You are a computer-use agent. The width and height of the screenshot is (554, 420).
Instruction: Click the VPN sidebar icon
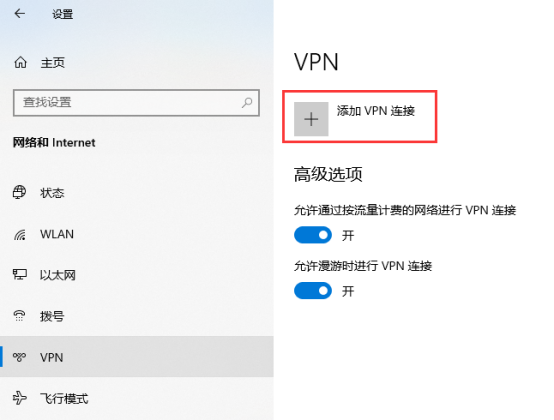pyautogui.click(x=19, y=357)
